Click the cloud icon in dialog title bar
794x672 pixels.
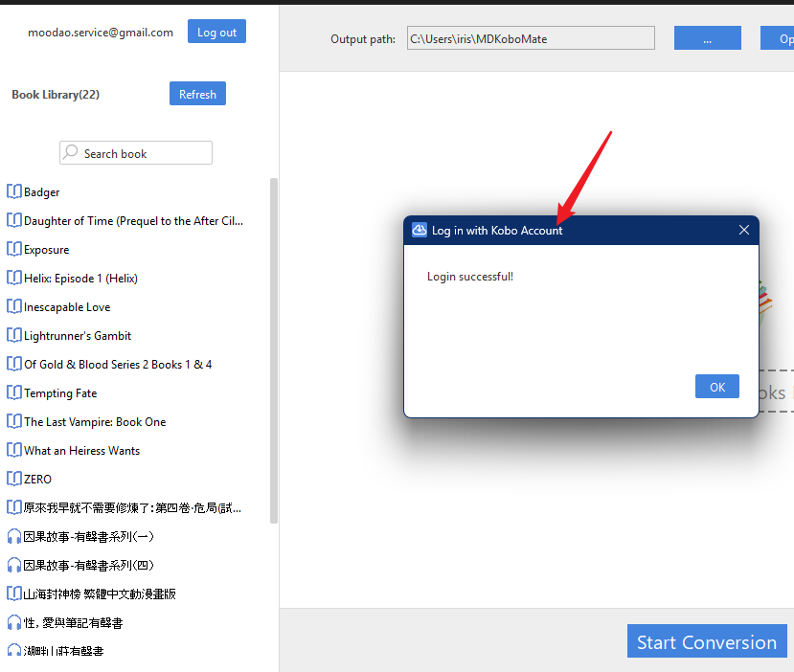(420, 230)
